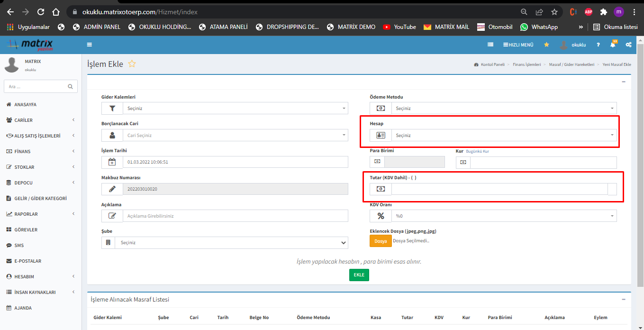Click the filter icon by Gider Kalemleri

112,108
